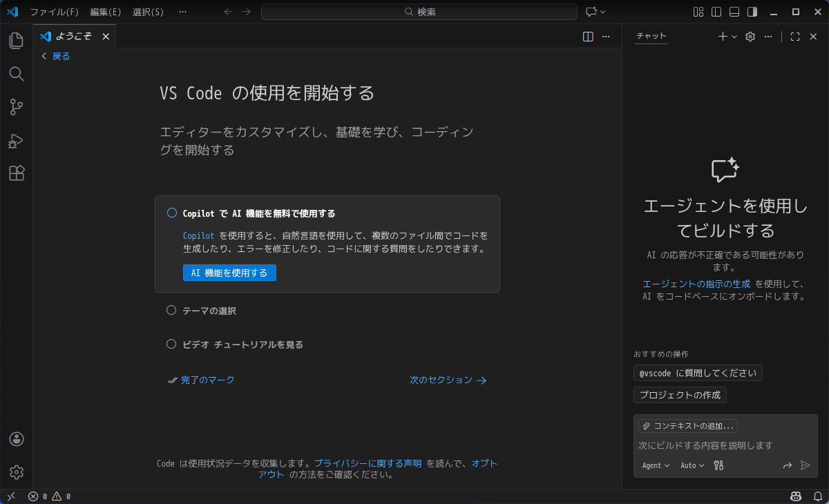Select the ようこそ tab
Image resolution: width=829 pixels, height=504 pixels.
point(75,37)
